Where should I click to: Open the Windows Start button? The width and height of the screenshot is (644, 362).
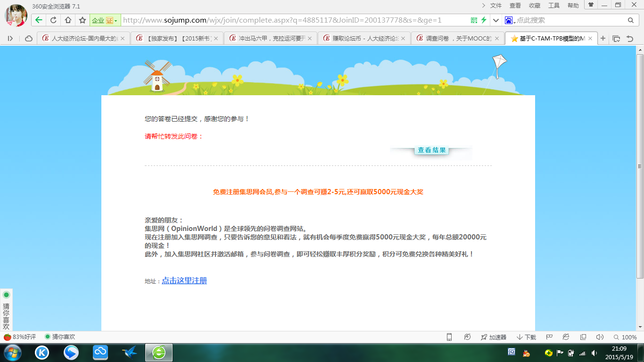pyautogui.click(x=12, y=353)
